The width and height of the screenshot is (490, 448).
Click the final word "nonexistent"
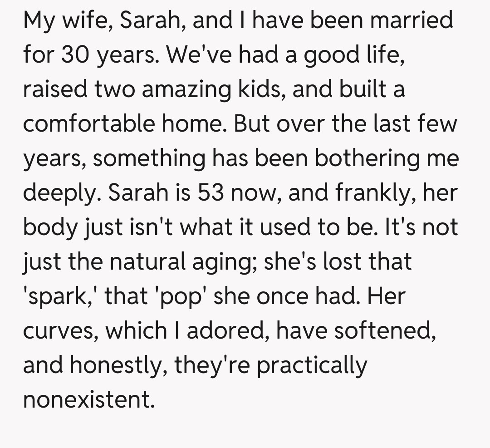pos(86,400)
